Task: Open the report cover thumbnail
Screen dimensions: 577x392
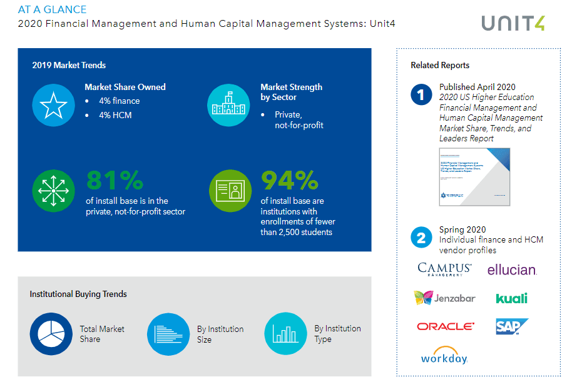Action: [x=475, y=177]
